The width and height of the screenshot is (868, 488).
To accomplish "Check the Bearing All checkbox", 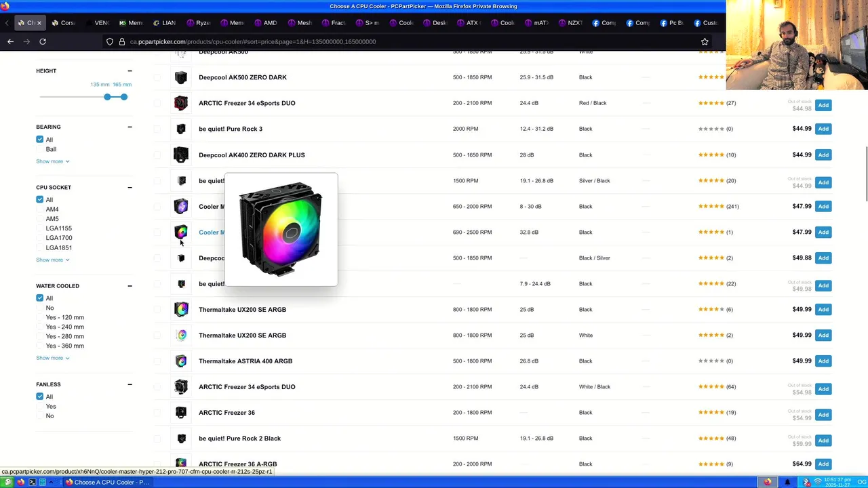I will point(40,140).
